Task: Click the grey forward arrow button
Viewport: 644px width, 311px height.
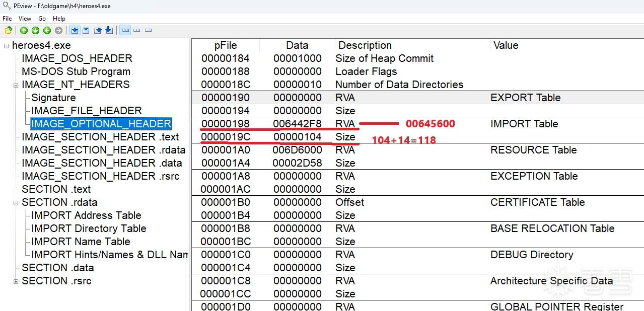Action: tap(58, 31)
